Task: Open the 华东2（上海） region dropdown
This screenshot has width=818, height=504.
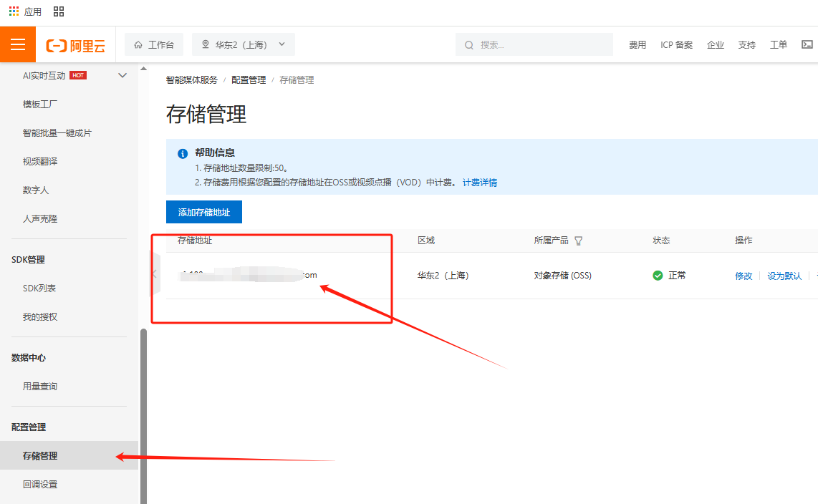Action: point(243,45)
